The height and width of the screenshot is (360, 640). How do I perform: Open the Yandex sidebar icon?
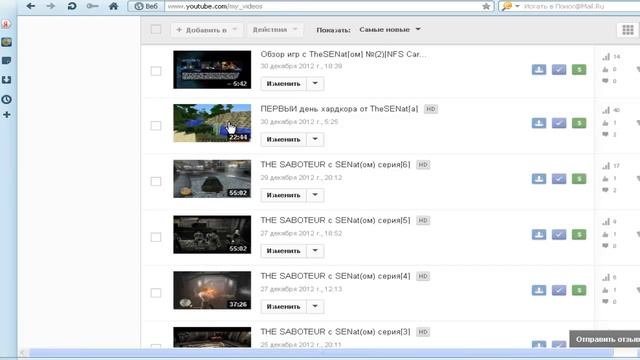(6, 24)
